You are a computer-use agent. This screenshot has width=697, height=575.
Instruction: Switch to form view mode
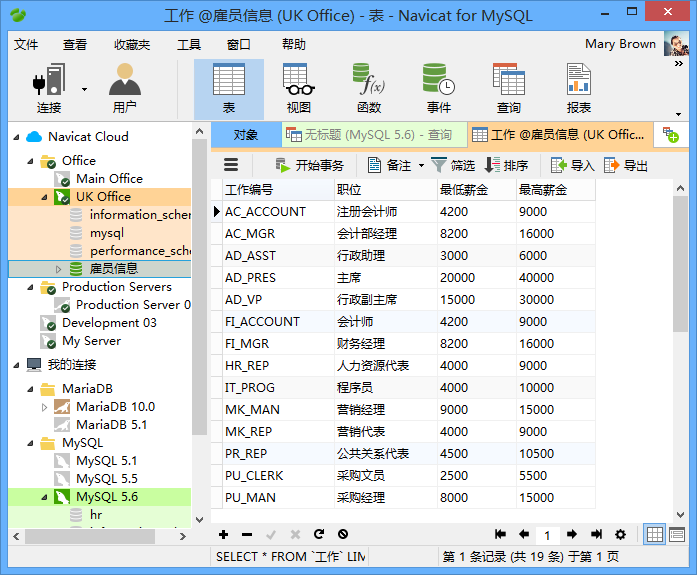click(x=677, y=535)
